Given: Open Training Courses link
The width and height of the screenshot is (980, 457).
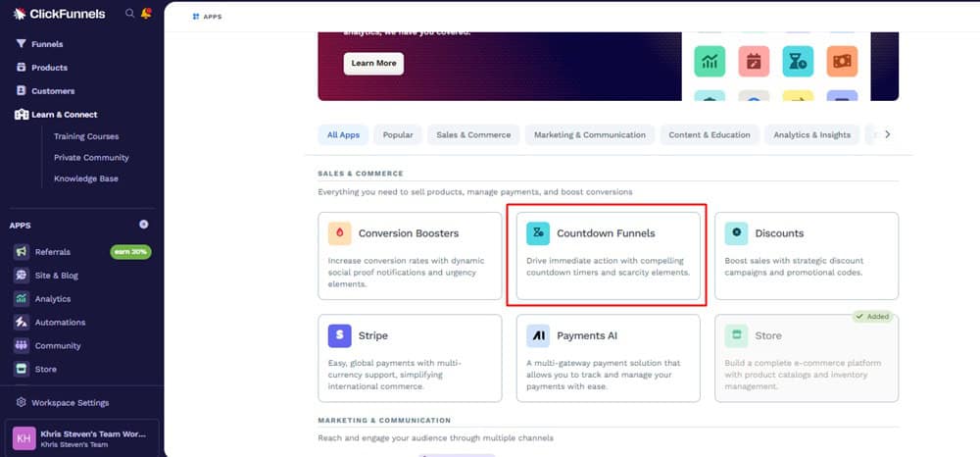Looking at the screenshot, I should coord(86,136).
